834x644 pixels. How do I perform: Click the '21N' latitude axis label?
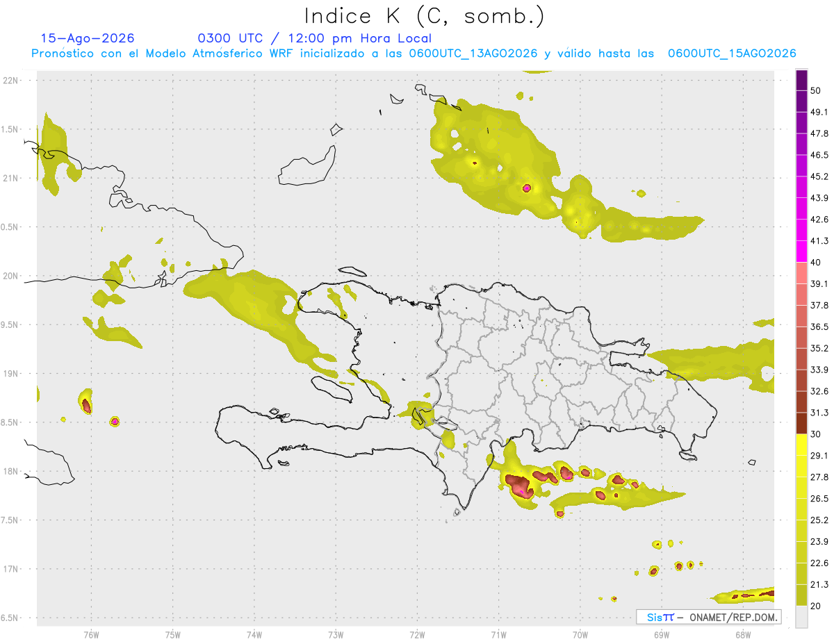10,179
